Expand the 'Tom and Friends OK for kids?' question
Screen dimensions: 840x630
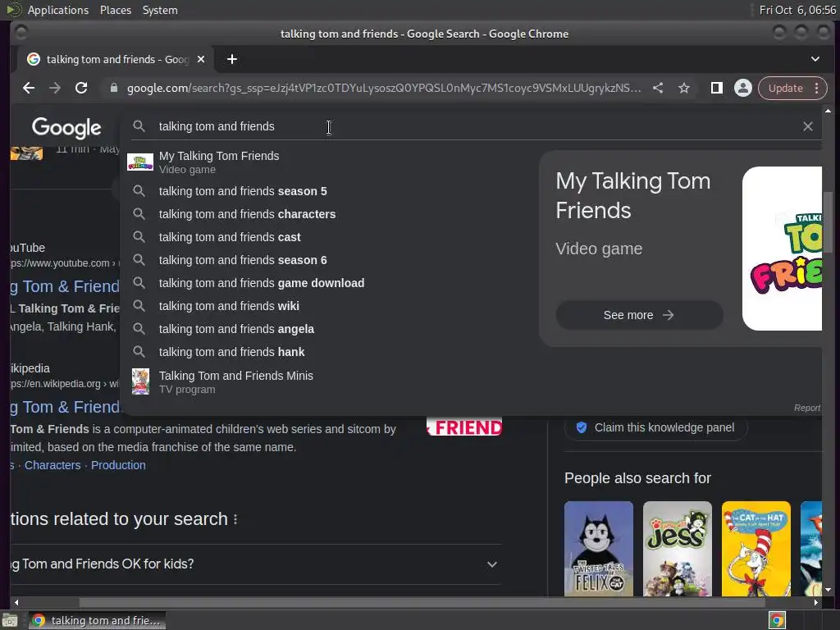coord(256,564)
